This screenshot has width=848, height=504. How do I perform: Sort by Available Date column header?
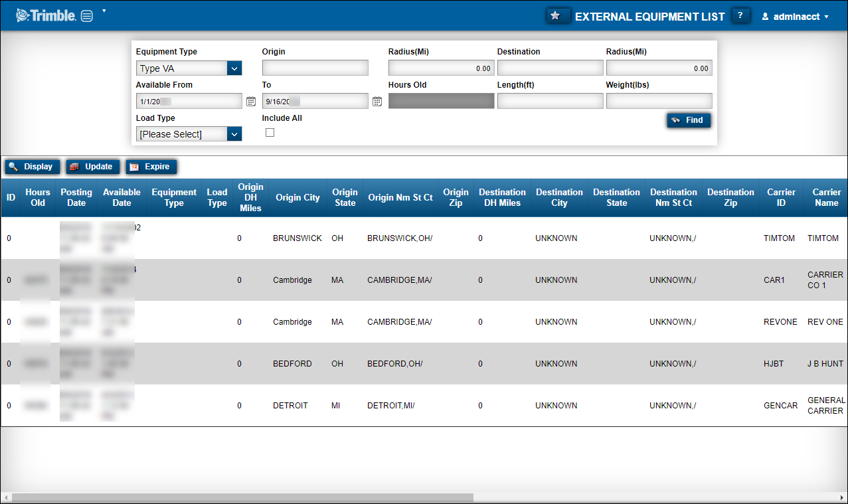tap(122, 197)
